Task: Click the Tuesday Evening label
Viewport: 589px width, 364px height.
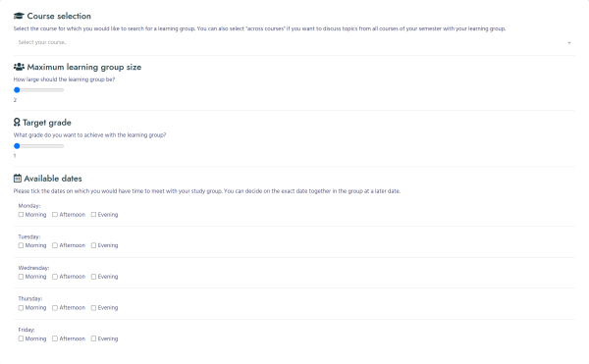Action: coord(108,245)
